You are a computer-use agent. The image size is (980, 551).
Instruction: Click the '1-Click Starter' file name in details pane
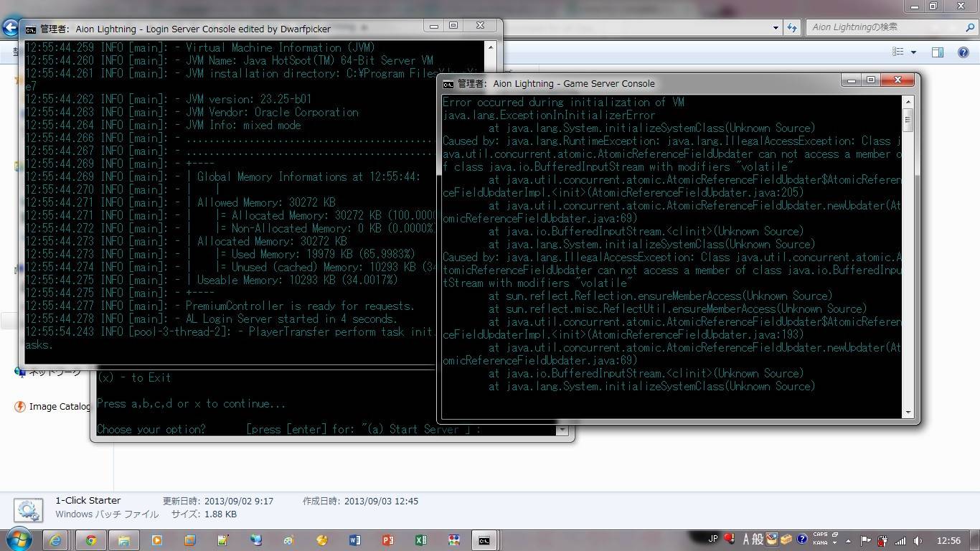(x=88, y=501)
